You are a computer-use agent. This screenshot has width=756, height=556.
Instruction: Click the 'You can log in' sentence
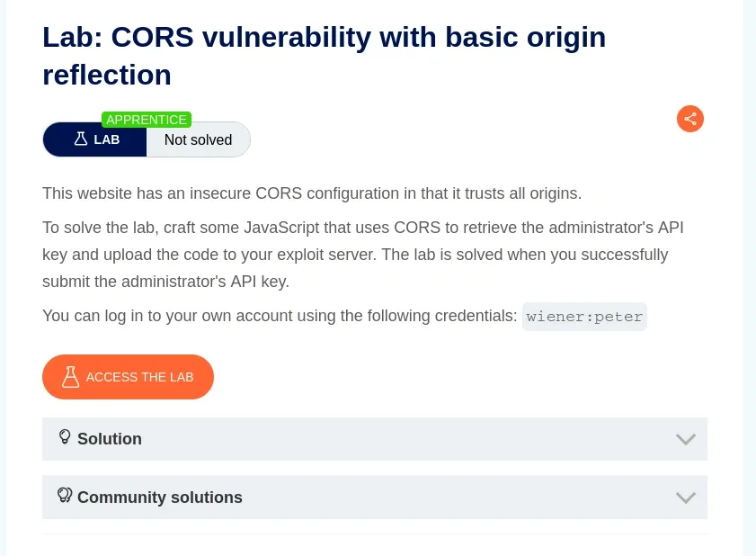[x=280, y=317]
